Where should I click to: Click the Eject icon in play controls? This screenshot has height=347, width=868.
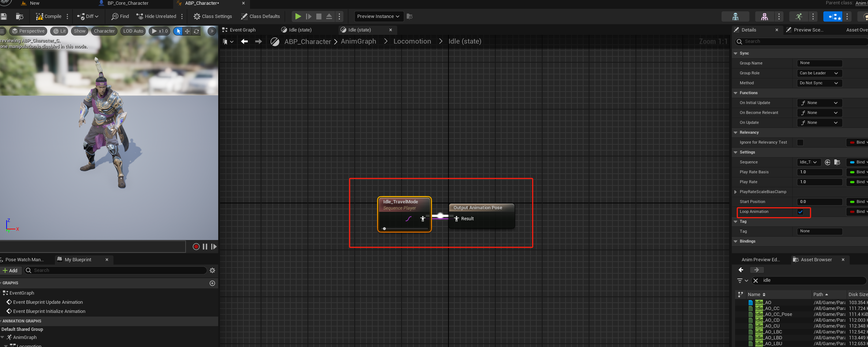point(329,16)
